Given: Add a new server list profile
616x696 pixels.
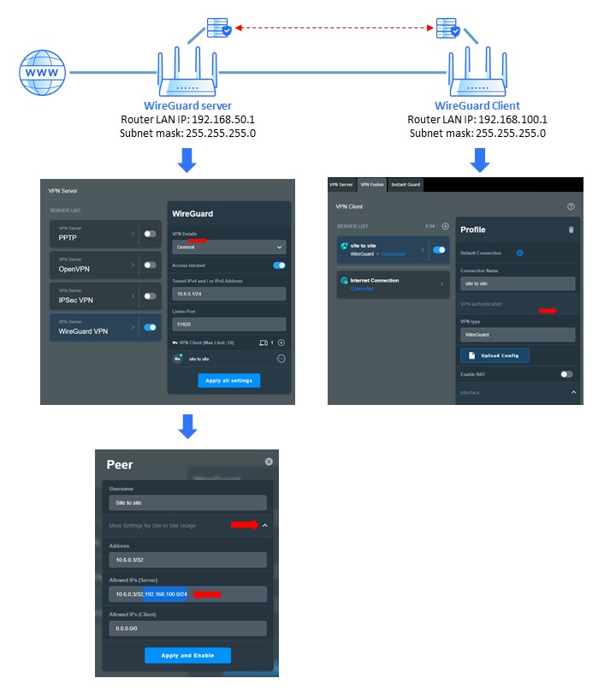Looking at the screenshot, I should tap(445, 226).
